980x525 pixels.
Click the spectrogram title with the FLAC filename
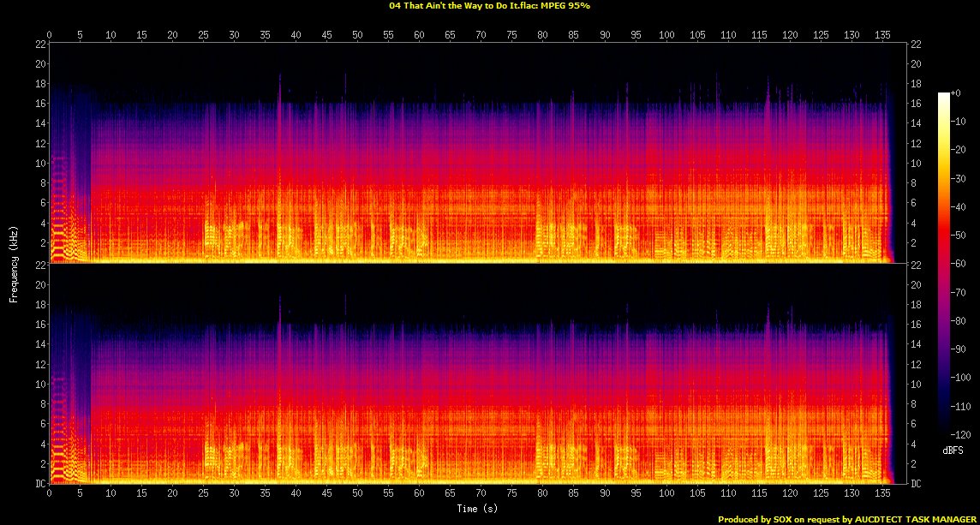489,5
